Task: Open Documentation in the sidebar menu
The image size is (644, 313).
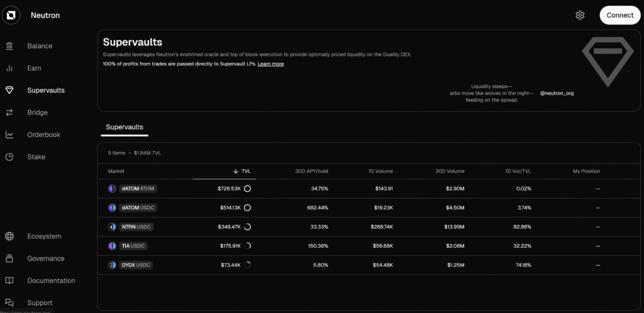Action: pos(51,280)
